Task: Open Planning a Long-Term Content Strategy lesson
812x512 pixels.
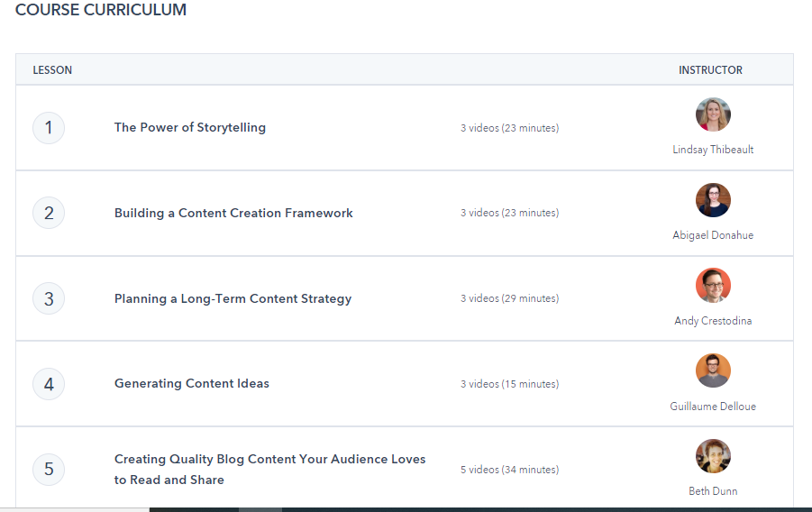Action: [x=233, y=299]
